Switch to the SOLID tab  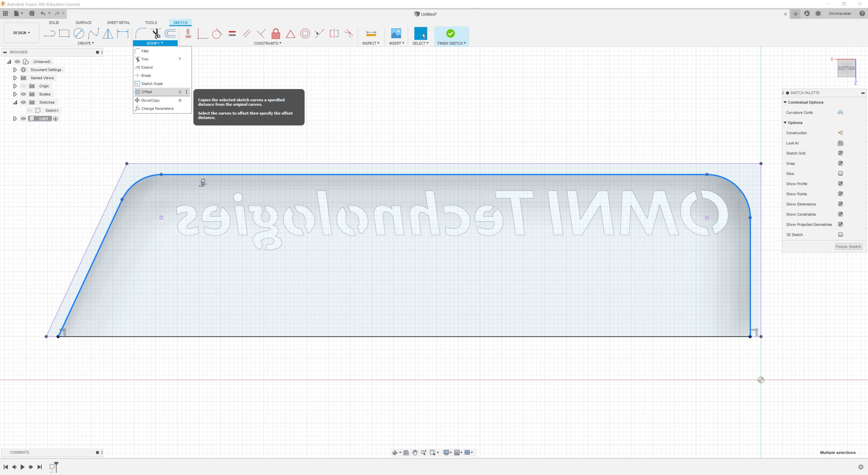54,22
